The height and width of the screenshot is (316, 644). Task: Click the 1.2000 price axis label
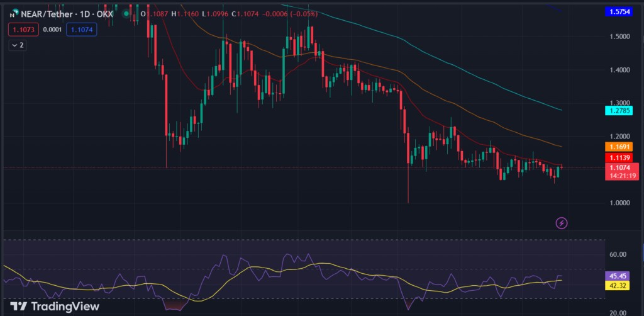tap(619, 137)
